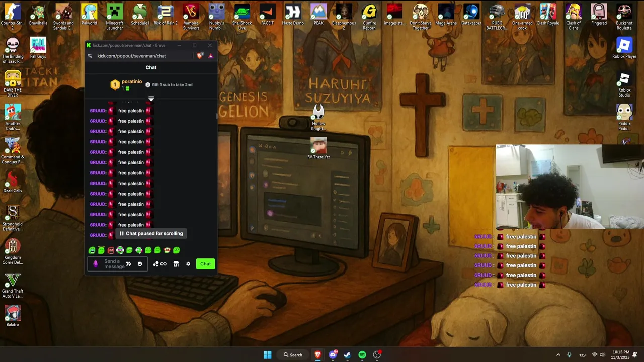The height and width of the screenshot is (362, 644).
Task: Open the Counter-Strike 2 desktop shortcut
Action: point(13,17)
